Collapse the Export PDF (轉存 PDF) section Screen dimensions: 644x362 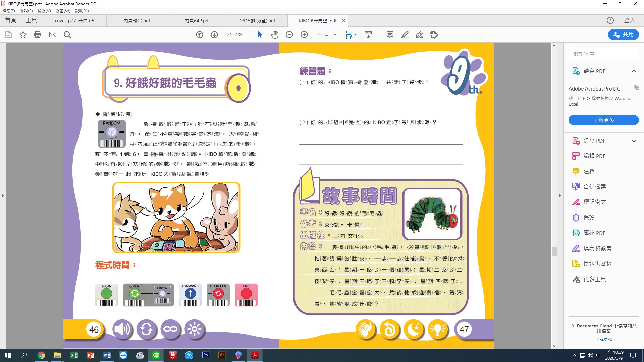click(634, 71)
